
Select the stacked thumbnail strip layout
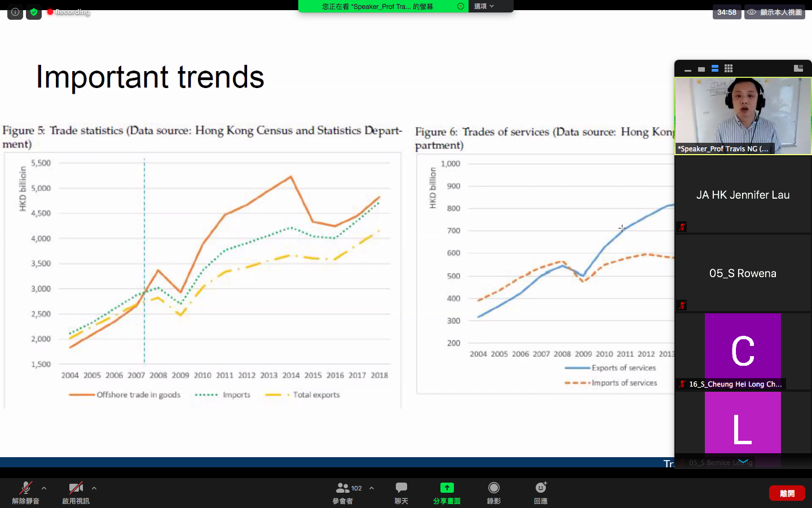point(715,68)
